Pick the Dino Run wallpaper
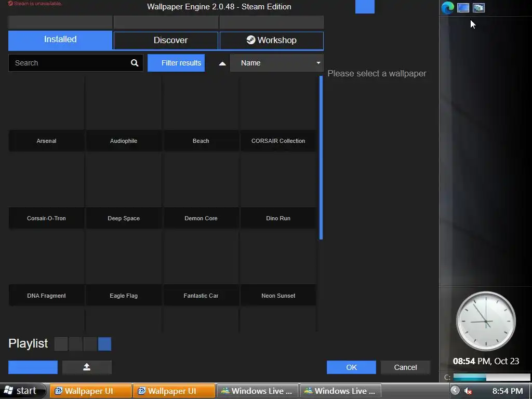 click(278, 191)
